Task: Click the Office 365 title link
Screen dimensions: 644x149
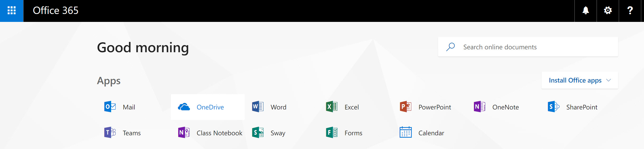Action: pyautogui.click(x=55, y=11)
